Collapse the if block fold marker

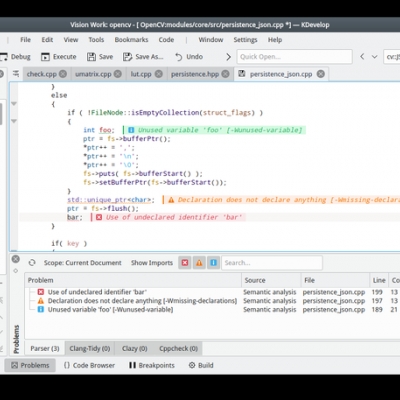(14, 121)
